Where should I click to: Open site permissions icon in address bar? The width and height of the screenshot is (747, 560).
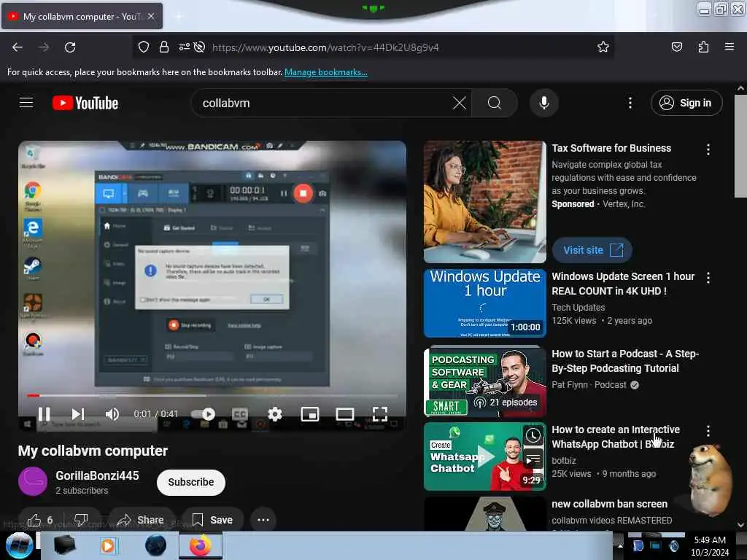click(x=184, y=47)
